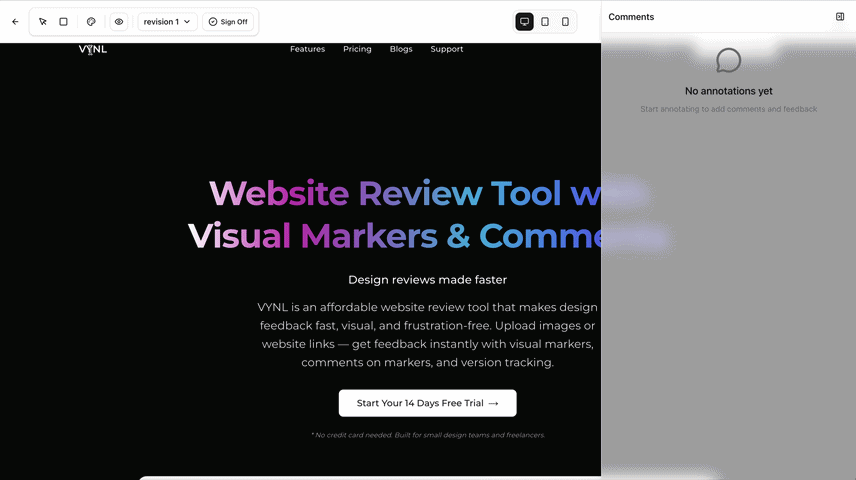The height and width of the screenshot is (480, 856).
Task: Go back using the left arrow icon
Action: pyautogui.click(x=15, y=22)
